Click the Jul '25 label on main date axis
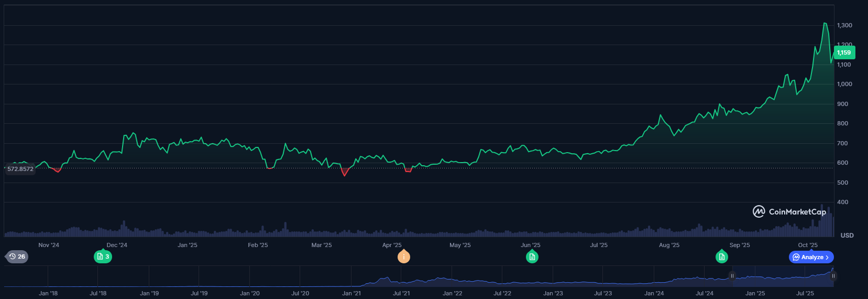Screen dimensions: 868x299 [599, 245]
